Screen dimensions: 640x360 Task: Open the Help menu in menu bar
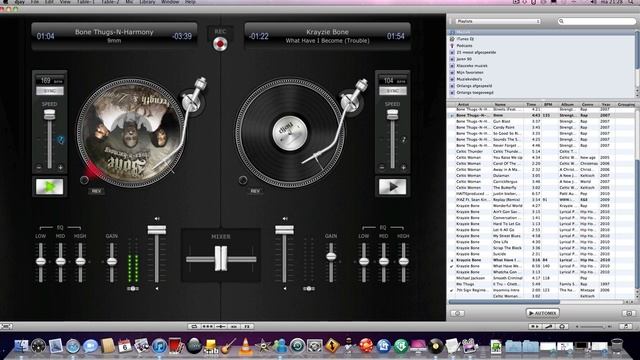(190, 2)
